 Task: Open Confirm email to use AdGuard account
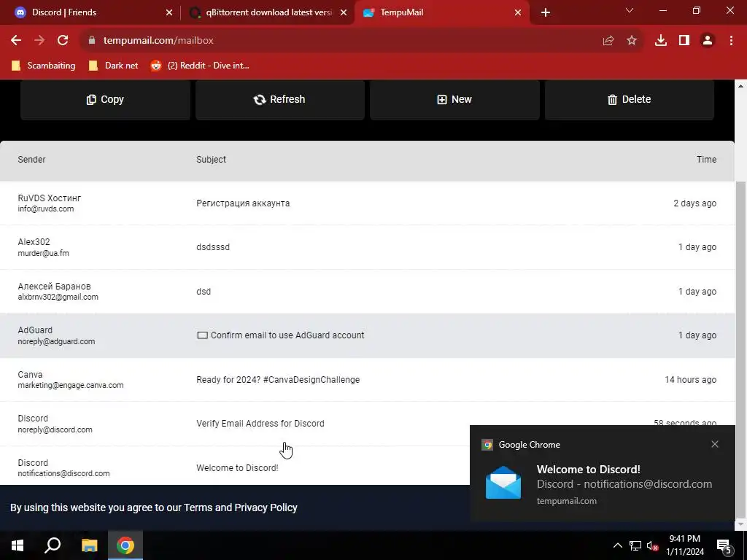pos(287,335)
